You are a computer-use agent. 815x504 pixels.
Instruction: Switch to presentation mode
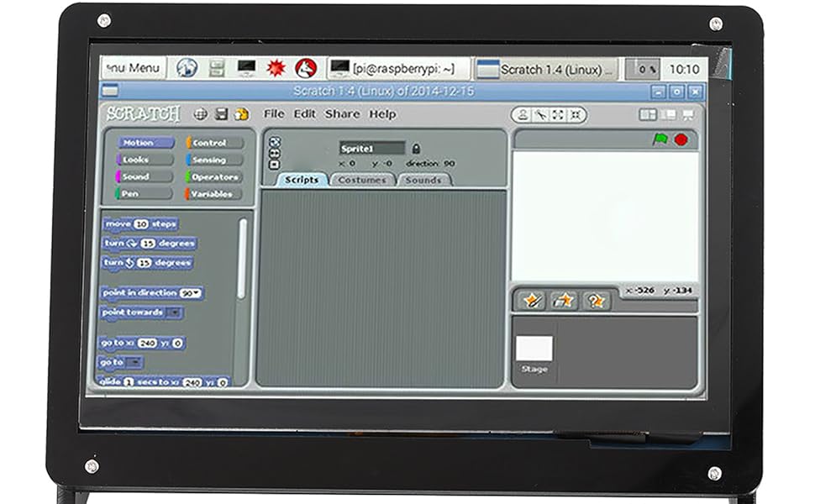pyautogui.click(x=687, y=115)
